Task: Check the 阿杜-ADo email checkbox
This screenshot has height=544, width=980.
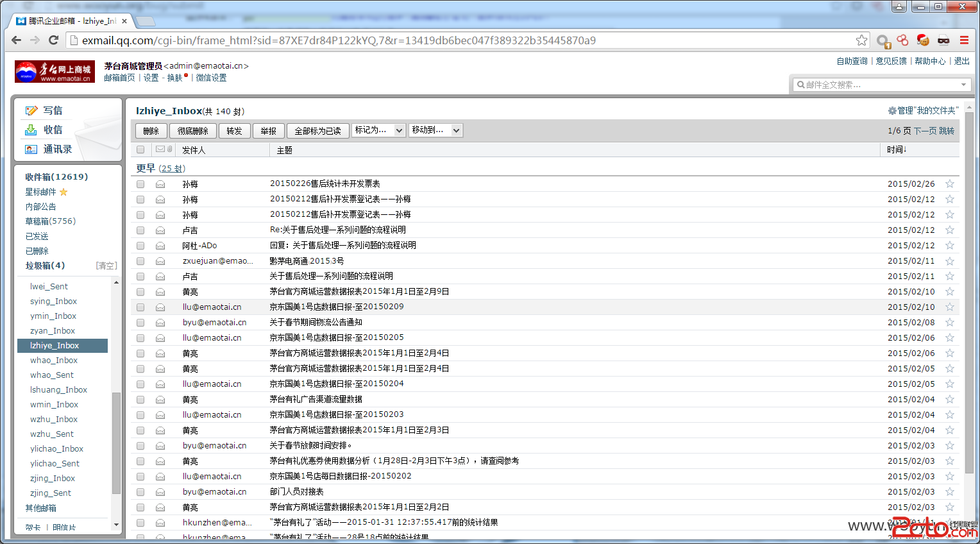Action: [140, 246]
